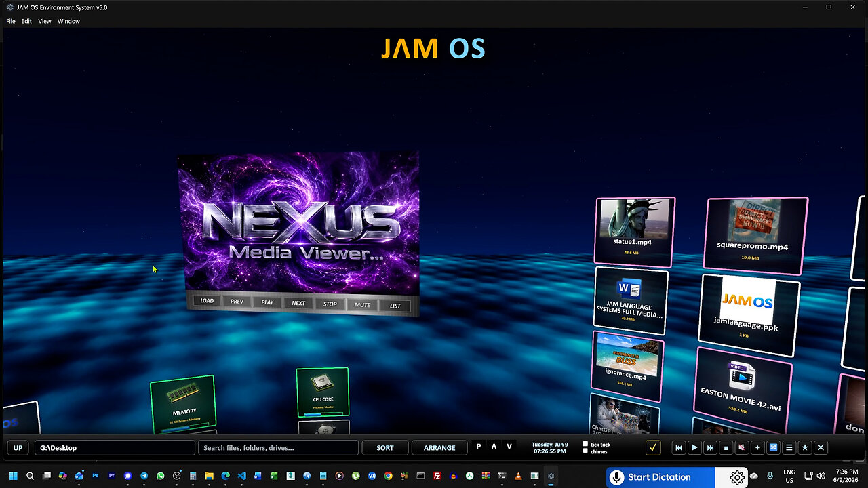Click the Nexus Media Viewer screen
868x488 pixels.
pos(299,224)
